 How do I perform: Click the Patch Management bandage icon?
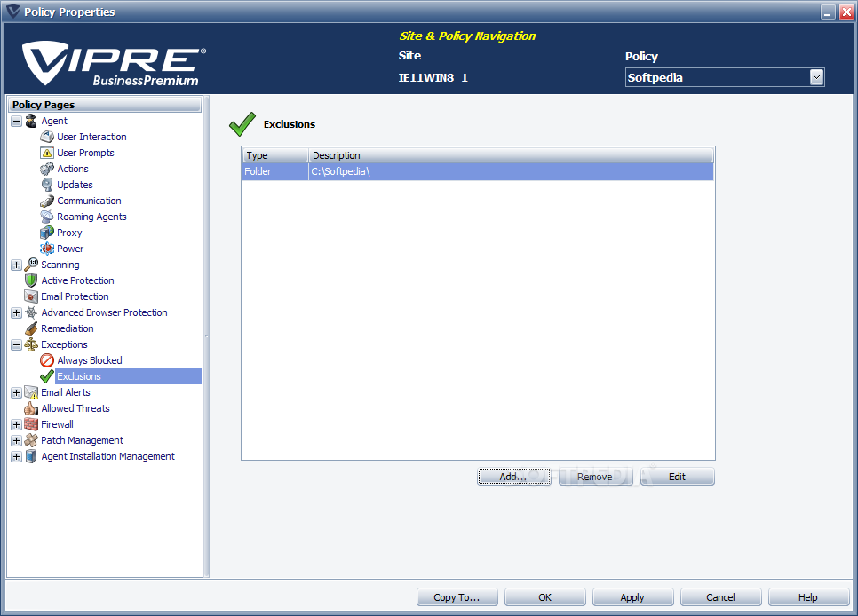coord(31,440)
